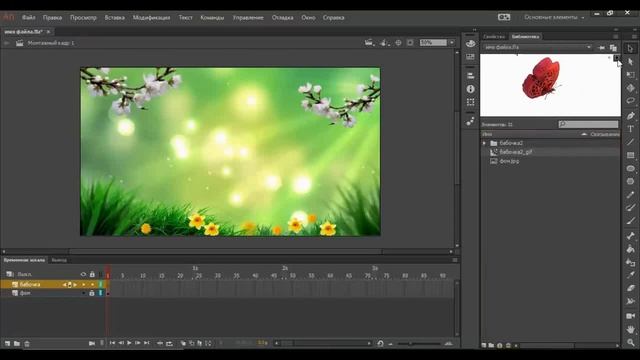
Task: Select the 3D Rotation tool
Action: (631, 88)
